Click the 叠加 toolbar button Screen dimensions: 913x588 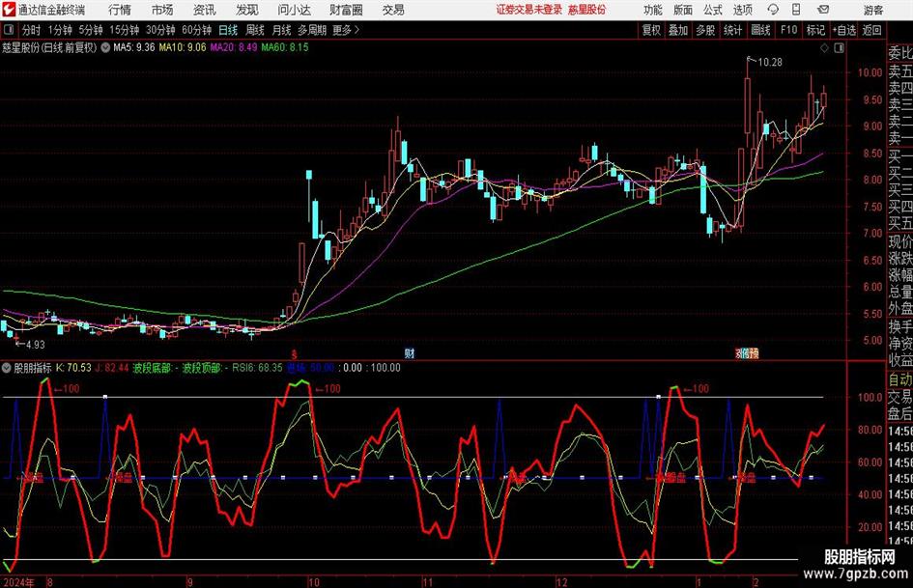tap(678, 30)
